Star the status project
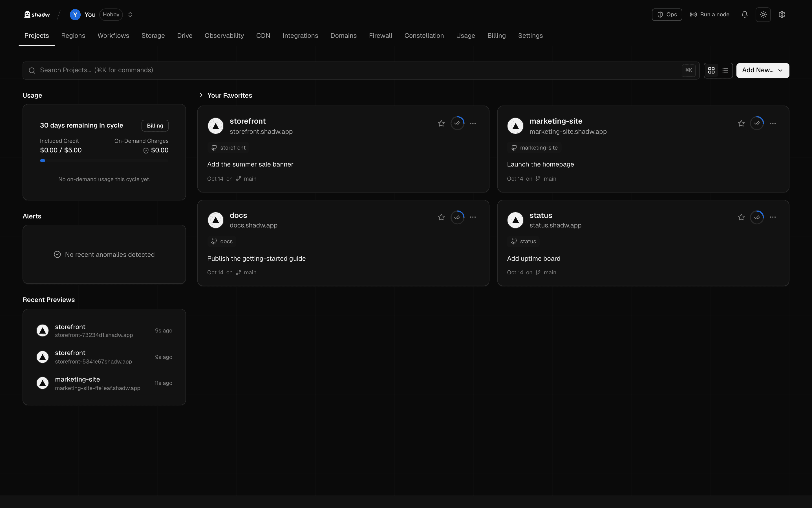Image resolution: width=812 pixels, height=508 pixels. click(x=741, y=217)
